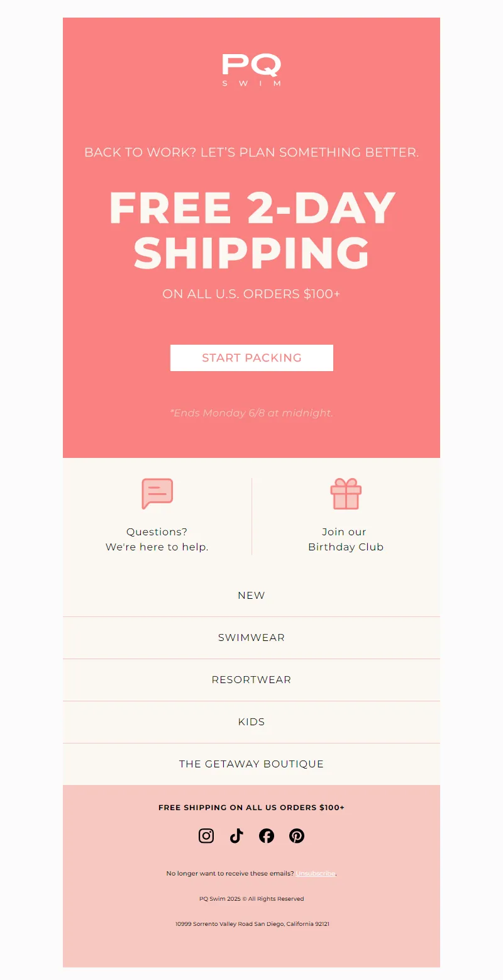
Task: Go to the SWIMWEAR category
Action: (x=251, y=638)
